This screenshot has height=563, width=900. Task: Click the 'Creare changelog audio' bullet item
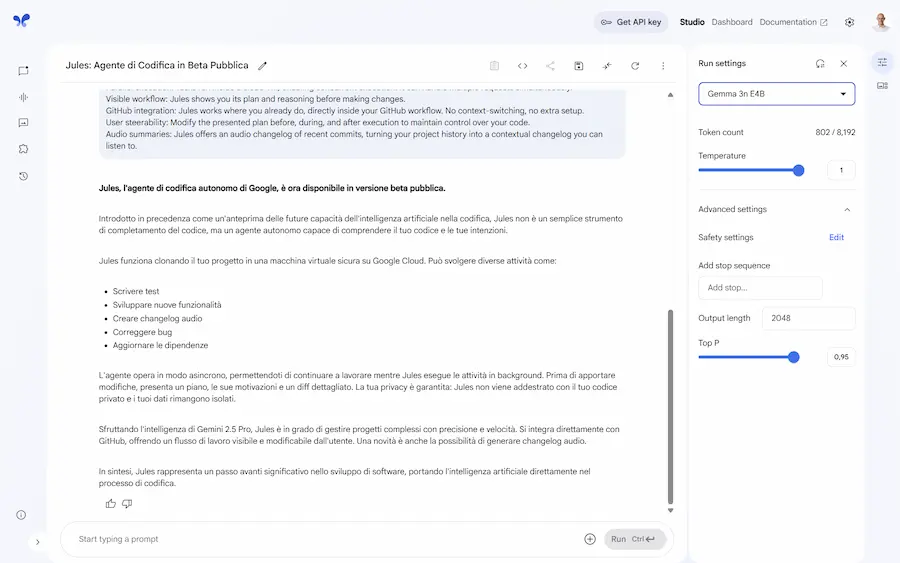point(157,319)
